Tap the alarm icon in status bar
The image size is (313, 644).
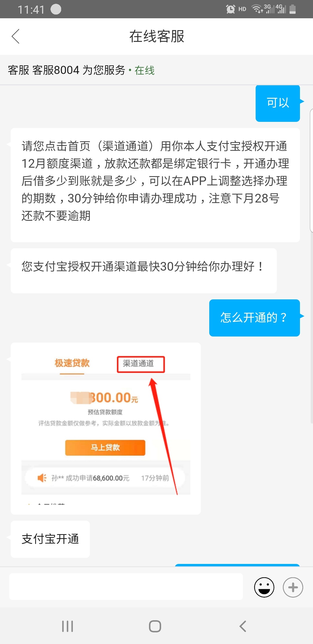pos(231,9)
